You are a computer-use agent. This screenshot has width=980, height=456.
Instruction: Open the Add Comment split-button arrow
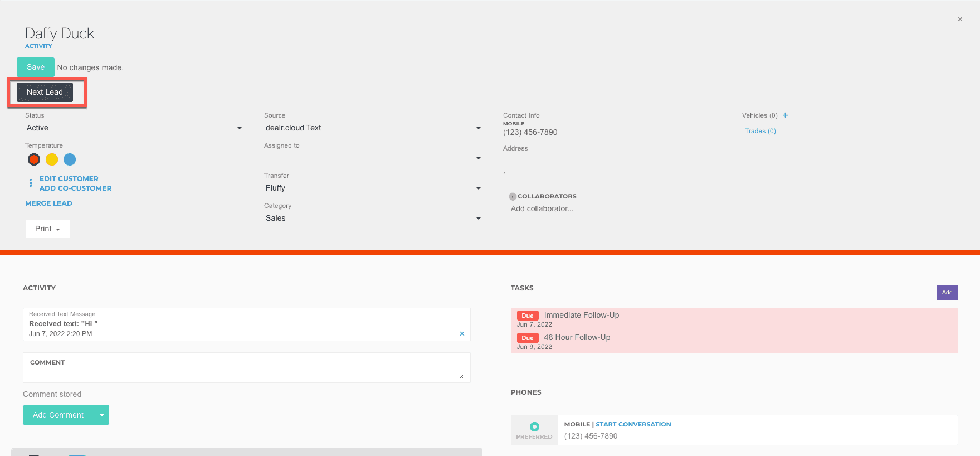102,415
